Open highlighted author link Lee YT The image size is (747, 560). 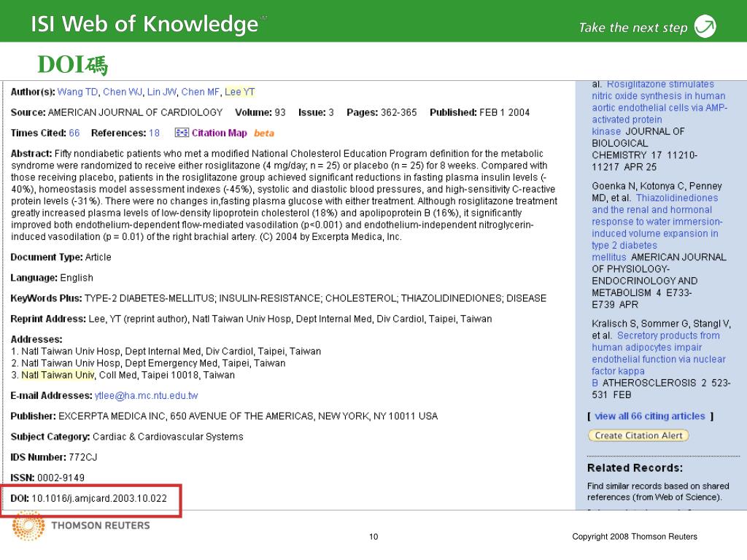(x=239, y=92)
